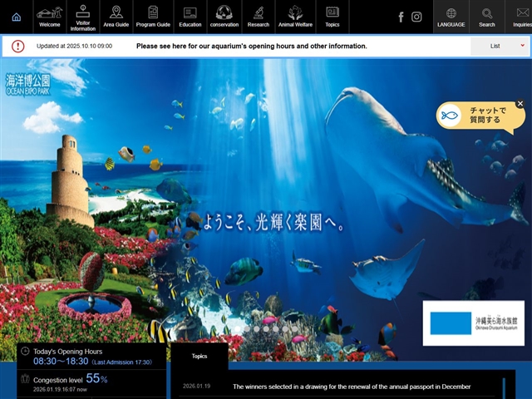Image resolution: width=532 pixels, height=399 pixels.
Task: Click the clock icon by opening hours
Action: (x=25, y=351)
